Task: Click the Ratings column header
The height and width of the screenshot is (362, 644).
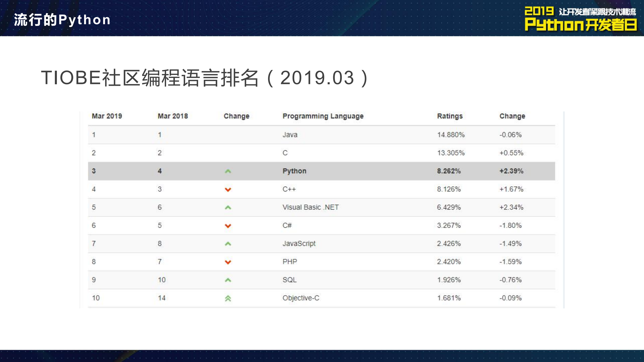Action: 449,116
